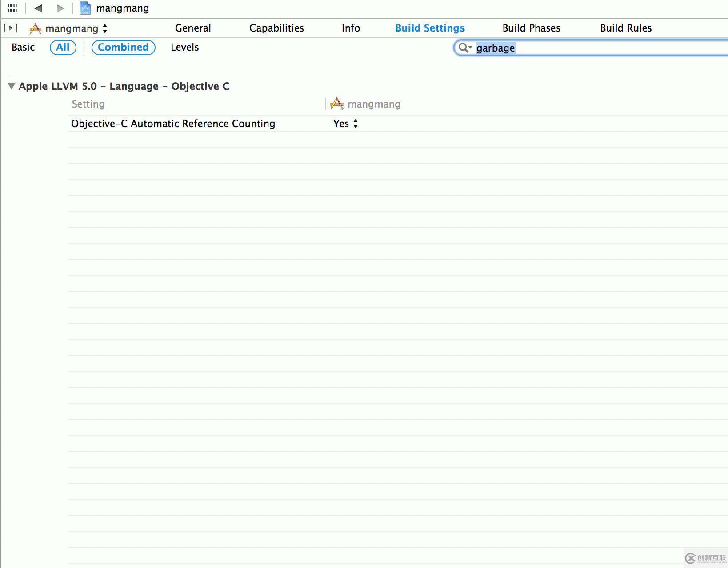Select the Combined view filter
Viewport: 728px width, 568px height.
pos(123,47)
